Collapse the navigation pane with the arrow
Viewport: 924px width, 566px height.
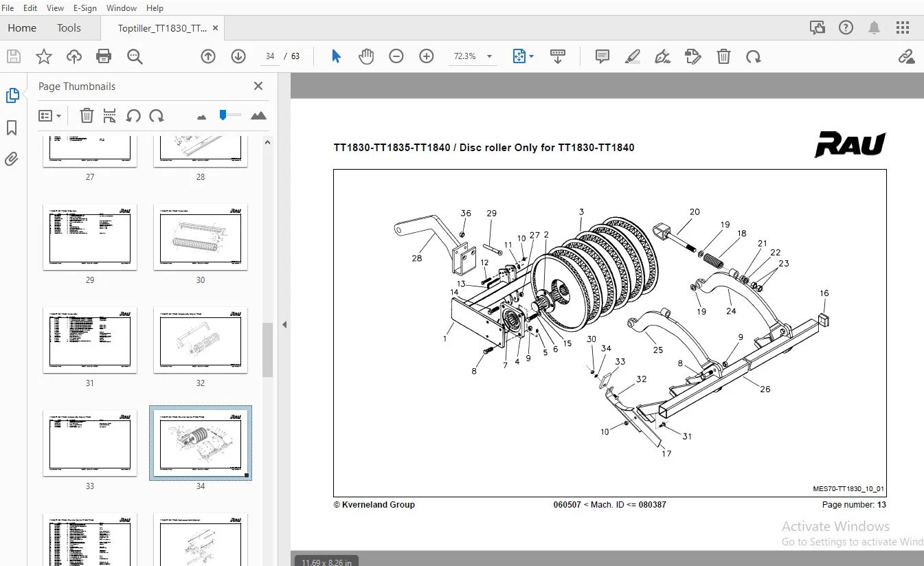click(284, 324)
